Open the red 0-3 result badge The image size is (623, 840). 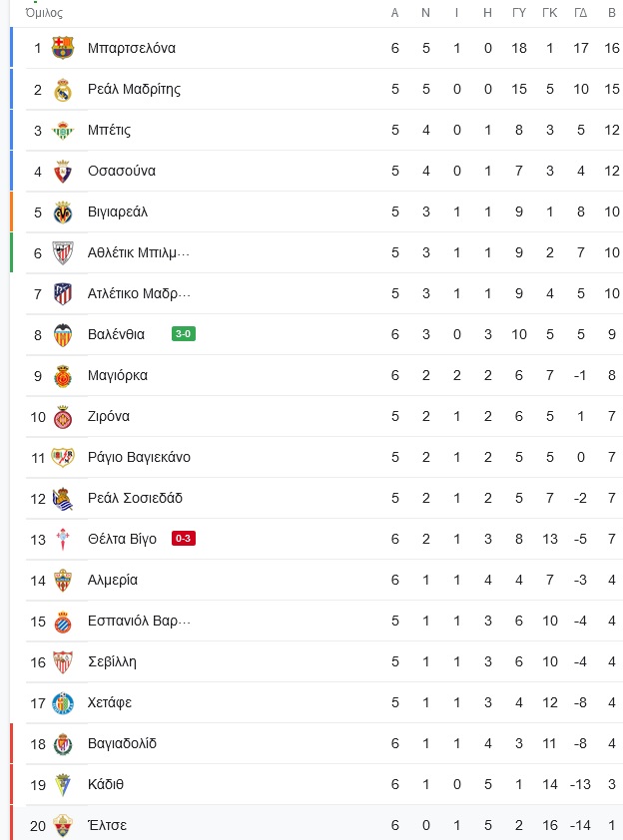click(184, 538)
